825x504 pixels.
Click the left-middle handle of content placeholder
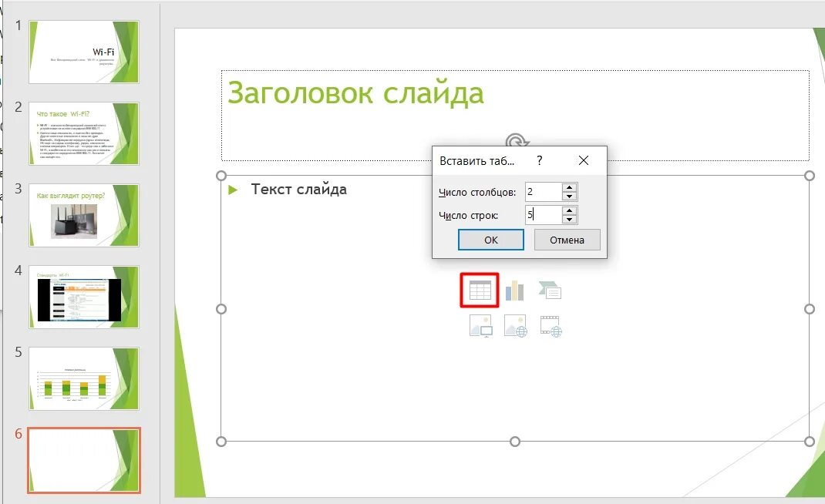click(x=221, y=309)
